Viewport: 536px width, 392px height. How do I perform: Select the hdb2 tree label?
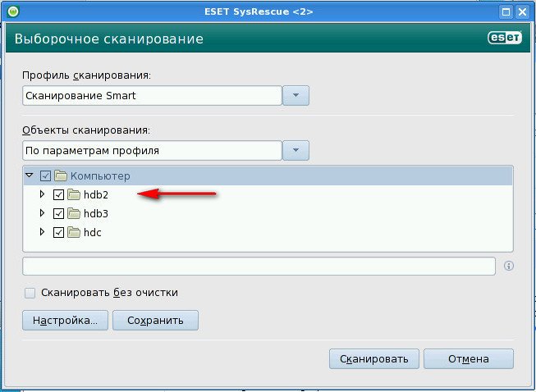[x=96, y=194]
